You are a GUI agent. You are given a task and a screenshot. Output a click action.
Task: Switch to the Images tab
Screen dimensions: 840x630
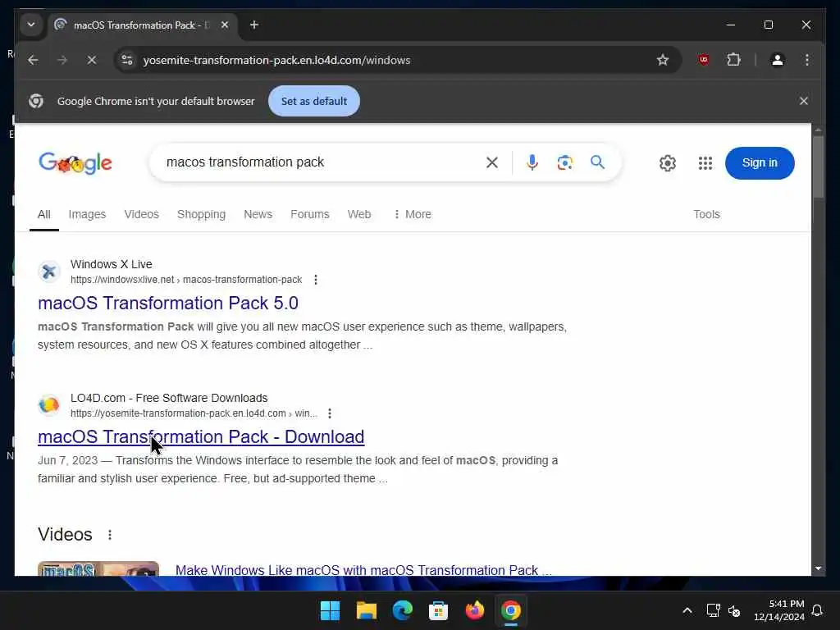click(87, 214)
